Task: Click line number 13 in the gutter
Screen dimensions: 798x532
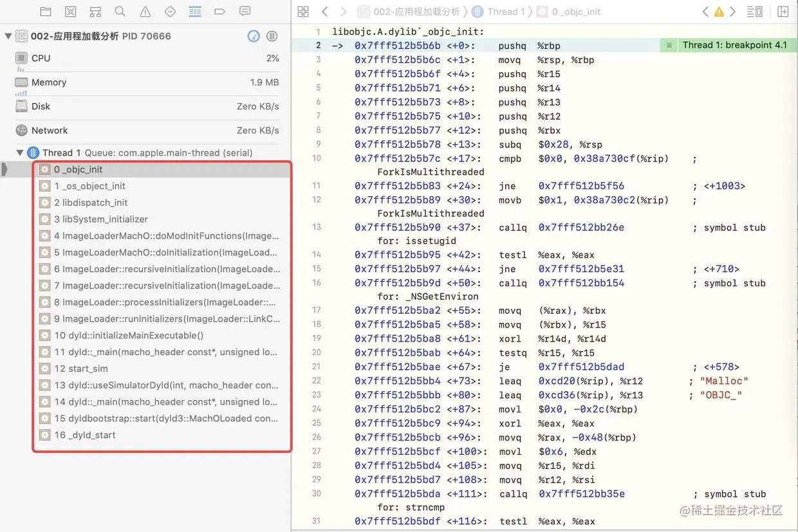Action: click(x=316, y=227)
